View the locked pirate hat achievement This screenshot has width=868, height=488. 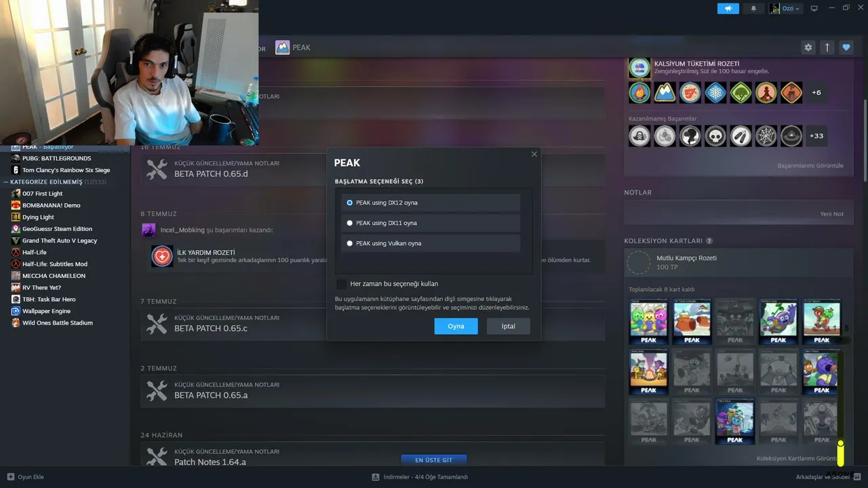pyautogui.click(x=639, y=136)
